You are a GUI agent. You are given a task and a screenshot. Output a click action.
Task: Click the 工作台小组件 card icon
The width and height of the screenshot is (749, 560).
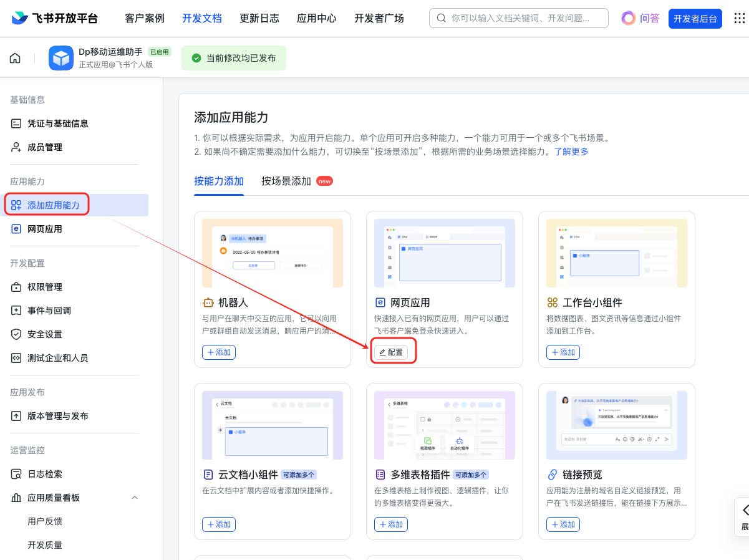coord(552,302)
